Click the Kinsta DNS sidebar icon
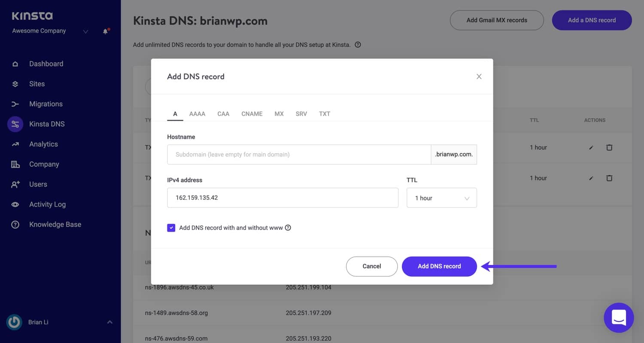This screenshot has width=644, height=343. [15, 124]
